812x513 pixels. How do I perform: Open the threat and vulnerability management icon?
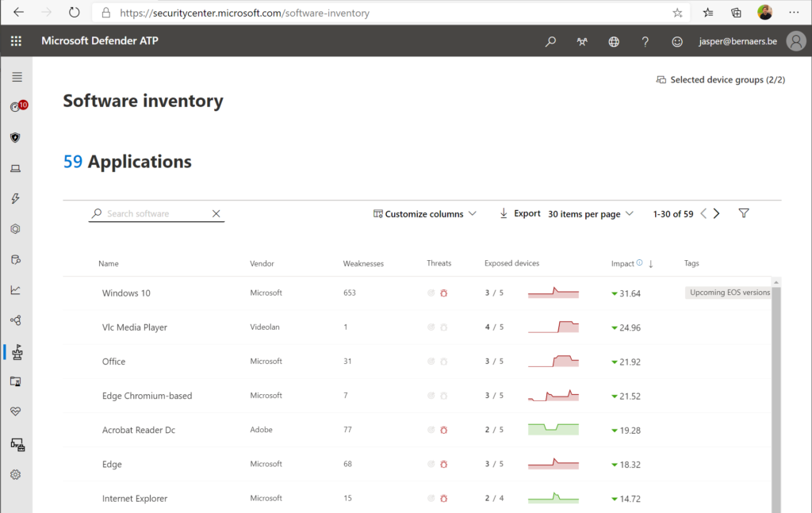tap(17, 352)
